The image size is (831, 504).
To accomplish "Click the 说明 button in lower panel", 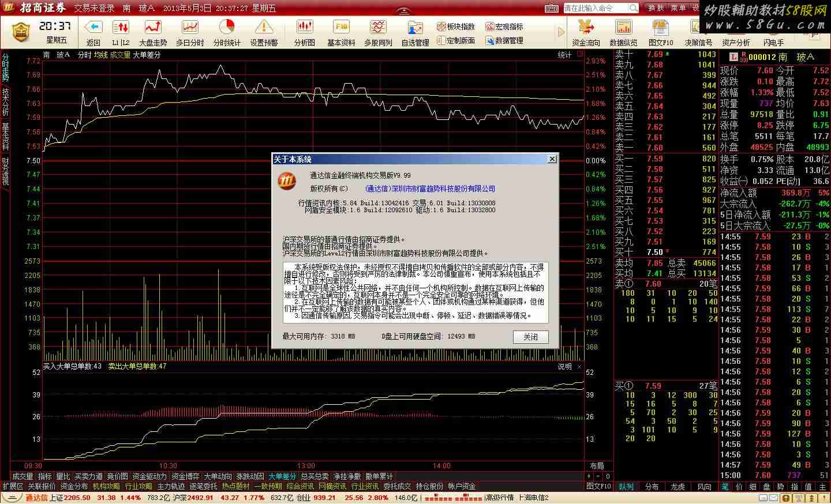I will click(x=564, y=366).
